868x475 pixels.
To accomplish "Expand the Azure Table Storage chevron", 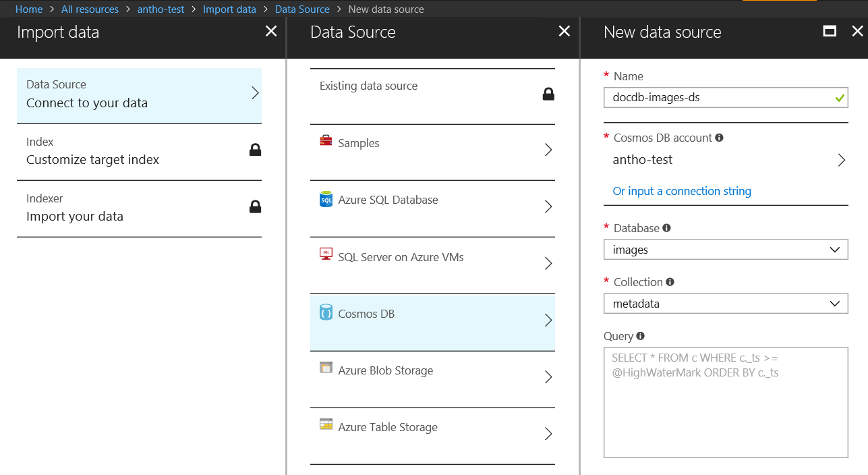I will (548, 434).
